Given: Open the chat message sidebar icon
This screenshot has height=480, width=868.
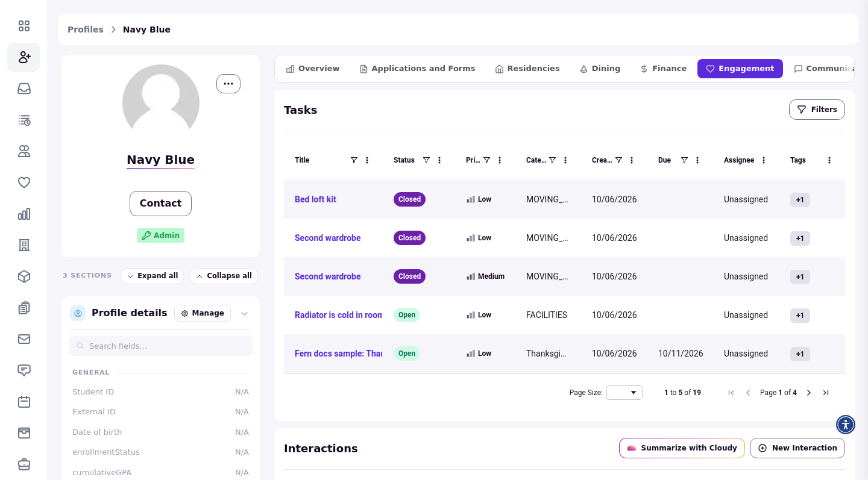Looking at the screenshot, I should (24, 370).
